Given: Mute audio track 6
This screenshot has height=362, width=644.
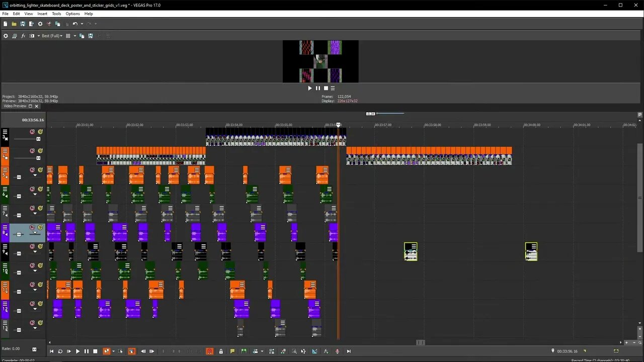Looking at the screenshot, I should click(x=32, y=189).
